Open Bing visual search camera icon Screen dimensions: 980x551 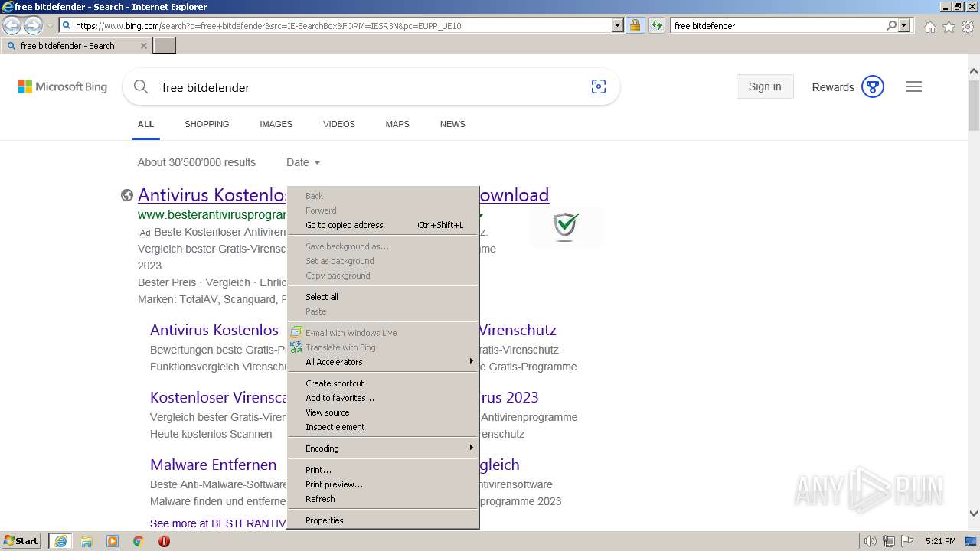click(x=599, y=86)
